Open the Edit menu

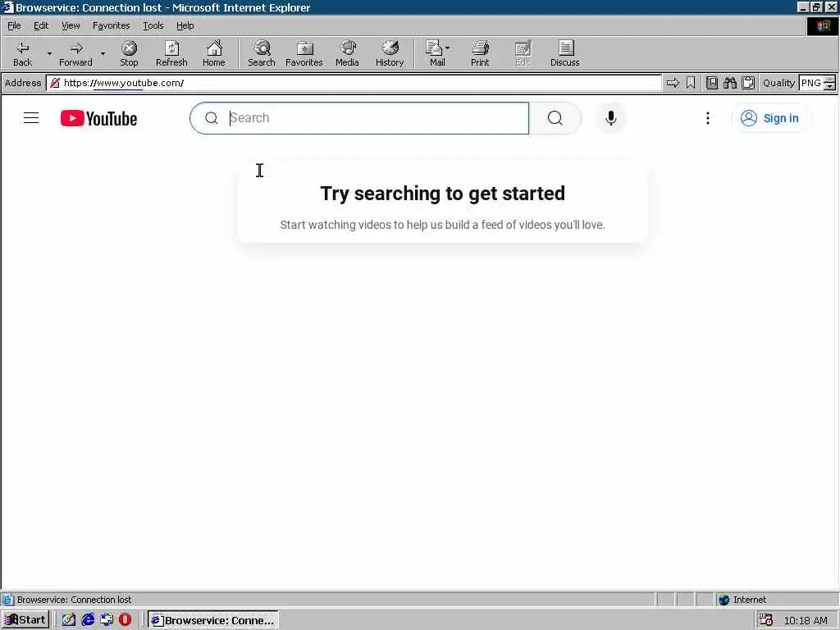(41, 25)
